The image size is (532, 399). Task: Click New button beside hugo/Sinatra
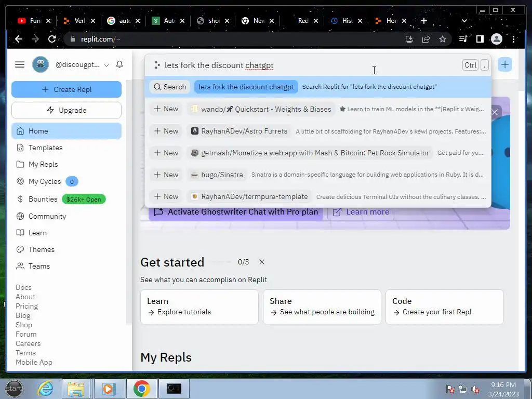[x=166, y=175]
